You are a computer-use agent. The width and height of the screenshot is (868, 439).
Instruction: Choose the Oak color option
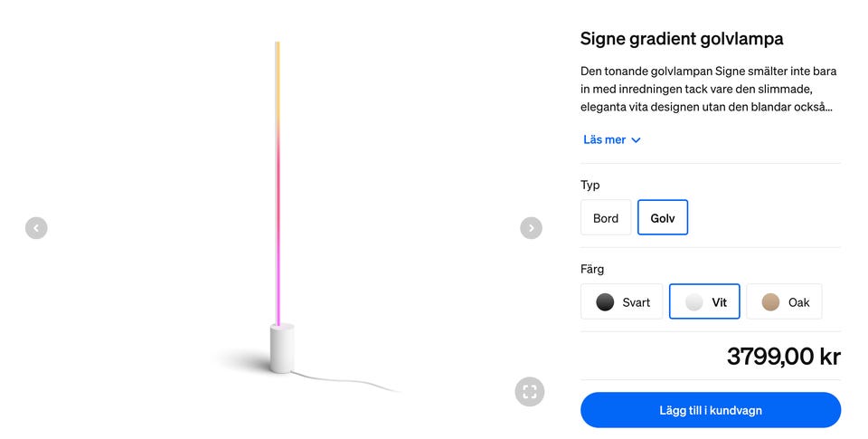click(784, 302)
